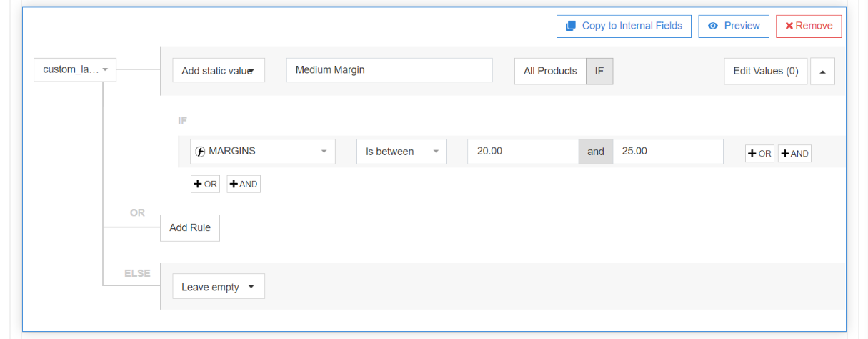
Task: Open the Leave empty ELSE dropdown
Action: tap(219, 287)
